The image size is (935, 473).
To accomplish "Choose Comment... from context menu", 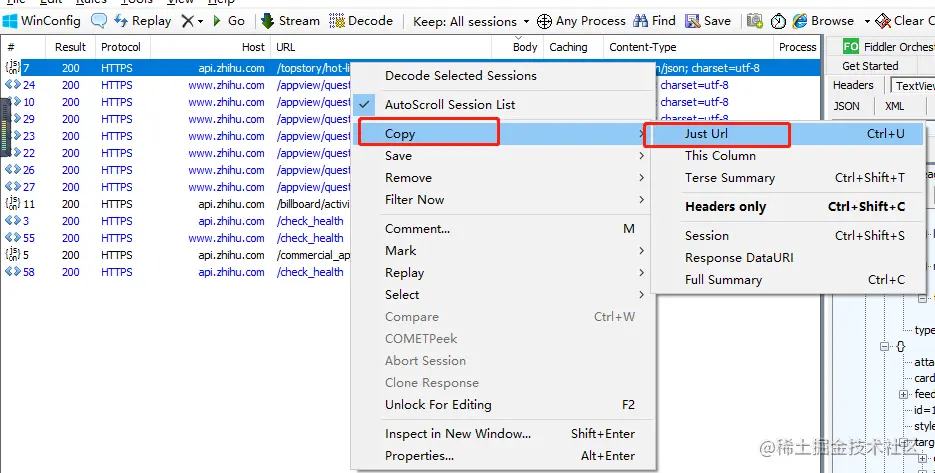I will (503, 228).
